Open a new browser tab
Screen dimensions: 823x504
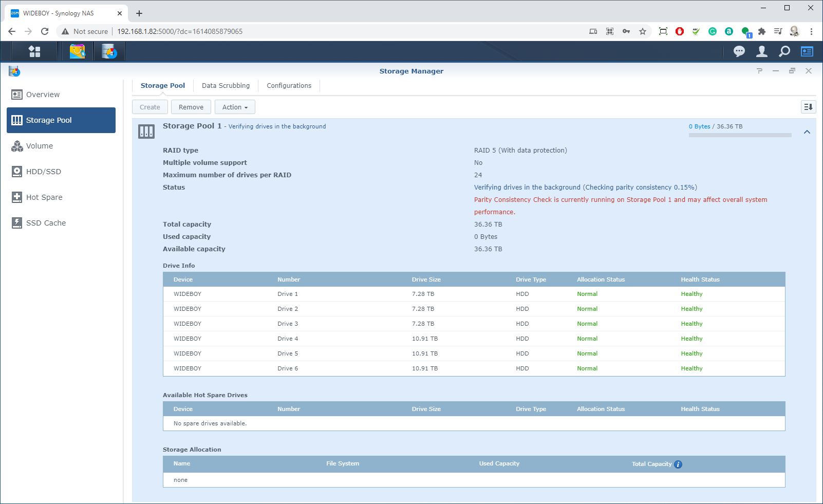coord(139,13)
